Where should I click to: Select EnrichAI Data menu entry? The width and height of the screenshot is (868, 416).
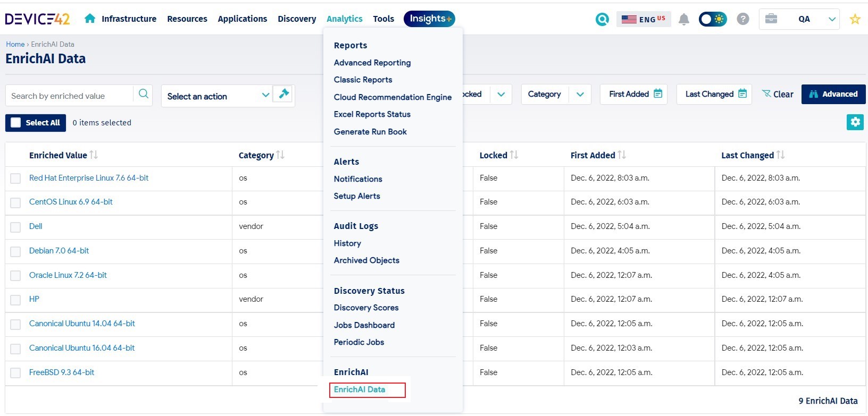(360, 389)
